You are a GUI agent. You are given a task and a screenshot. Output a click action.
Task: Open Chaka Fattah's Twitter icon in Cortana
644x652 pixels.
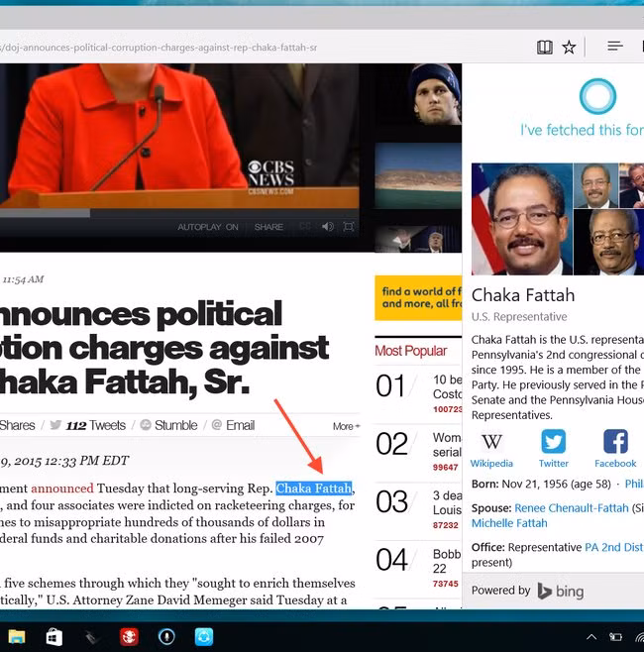tap(554, 448)
